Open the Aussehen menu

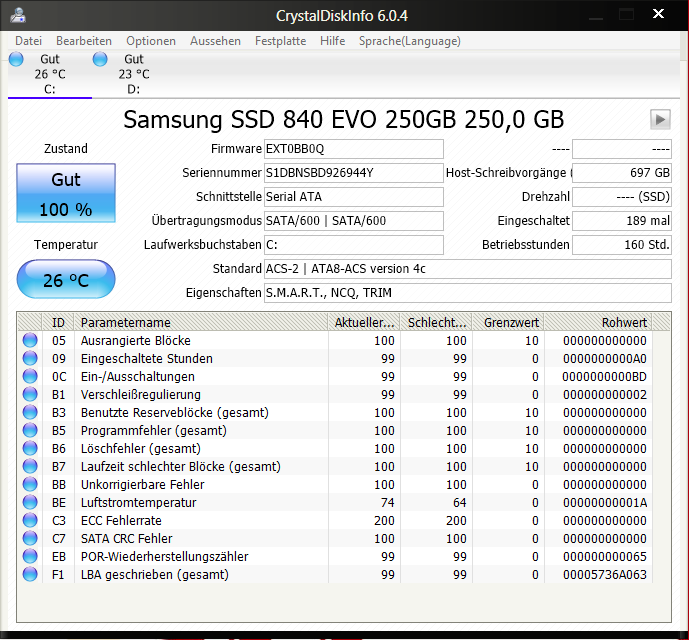tap(215, 41)
